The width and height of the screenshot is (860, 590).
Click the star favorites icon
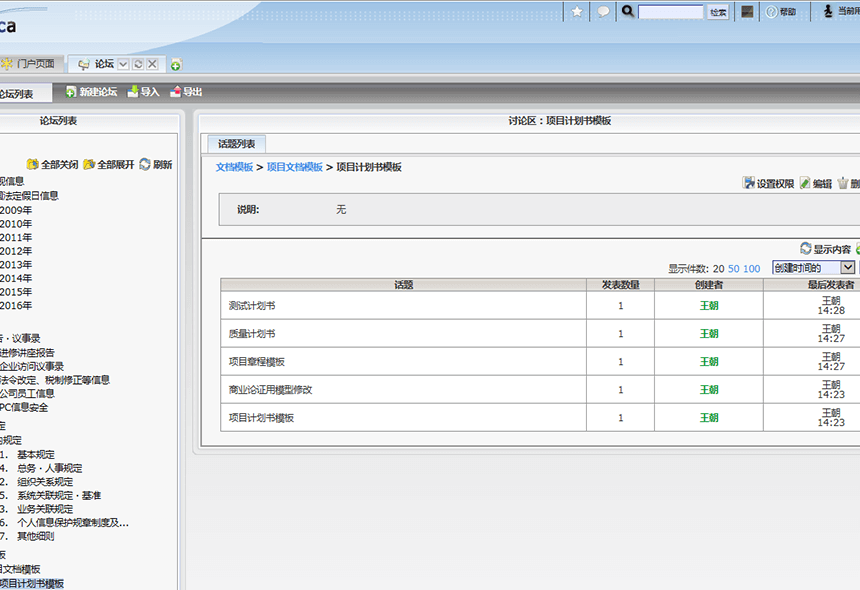tap(577, 12)
